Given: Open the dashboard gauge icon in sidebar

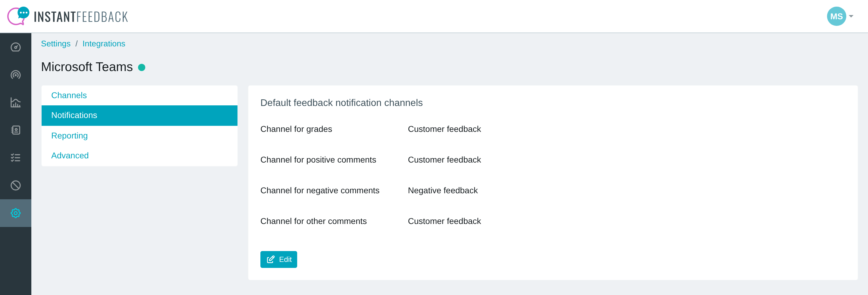Looking at the screenshot, I should coord(15,47).
